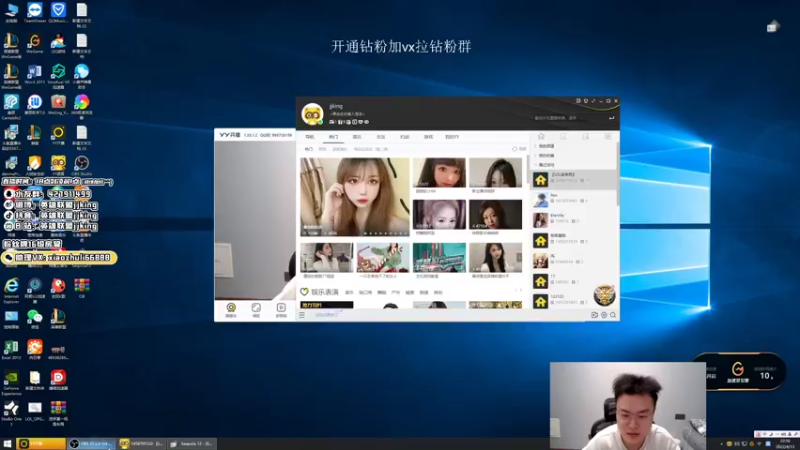The height and width of the screenshot is (450, 800).
Task: Click the first sub-filter under YY navigation tabs
Action: tap(309, 149)
